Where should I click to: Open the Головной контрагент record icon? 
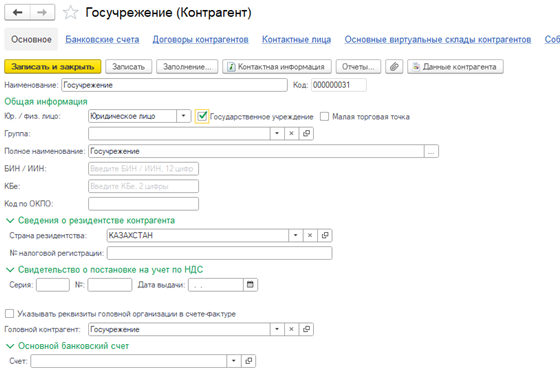pyautogui.click(x=306, y=329)
